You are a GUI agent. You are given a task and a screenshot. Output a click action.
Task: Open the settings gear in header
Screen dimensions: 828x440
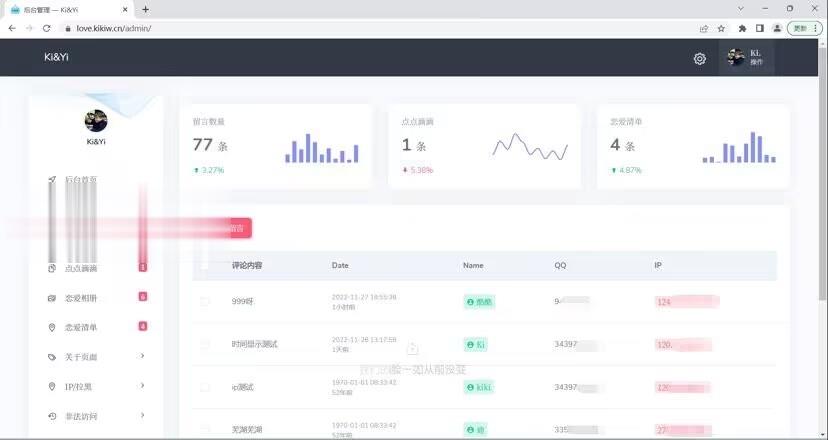click(x=700, y=58)
